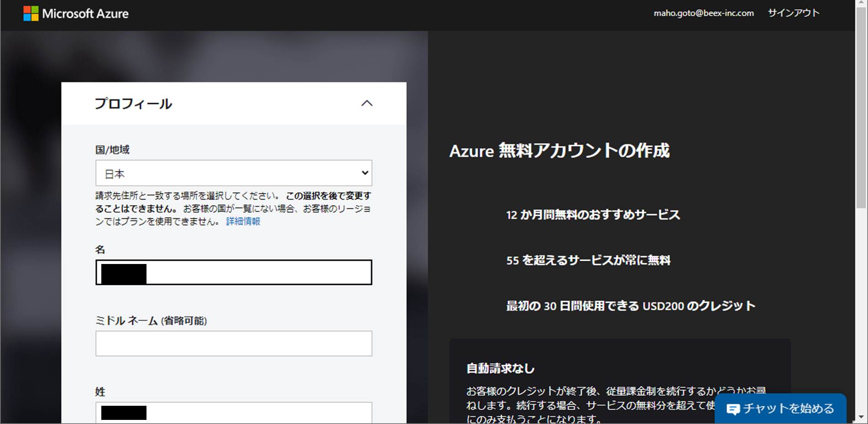Click the 国/地域 field label
This screenshot has width=868, height=424.
click(112, 150)
